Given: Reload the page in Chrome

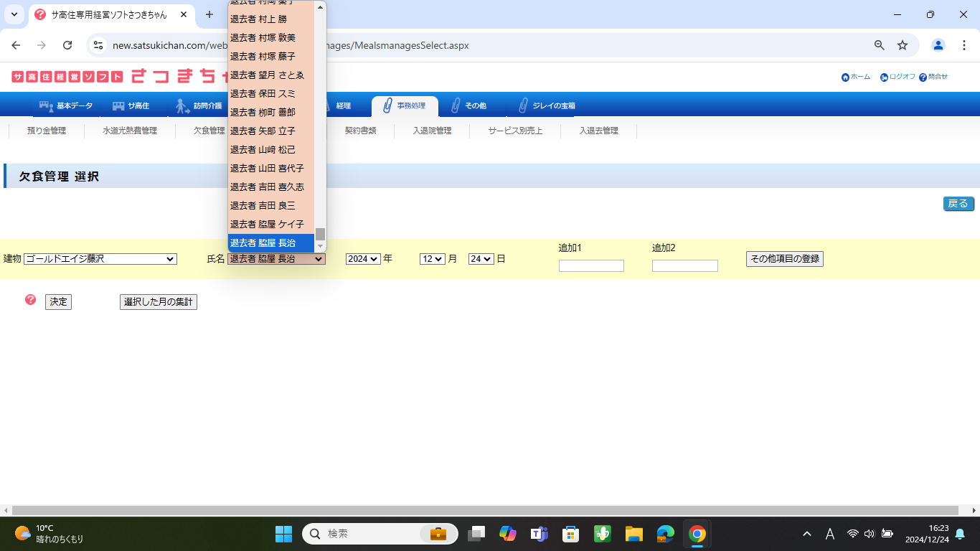Looking at the screenshot, I should coord(67,45).
